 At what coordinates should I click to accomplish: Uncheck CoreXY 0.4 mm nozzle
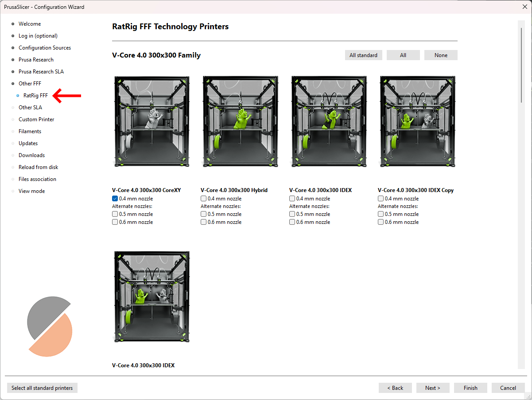pos(115,199)
